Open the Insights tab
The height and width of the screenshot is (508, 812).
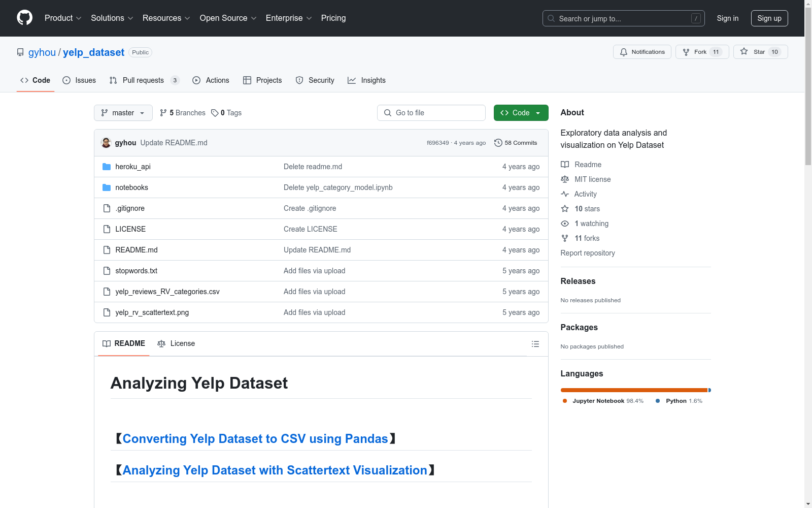(367, 80)
